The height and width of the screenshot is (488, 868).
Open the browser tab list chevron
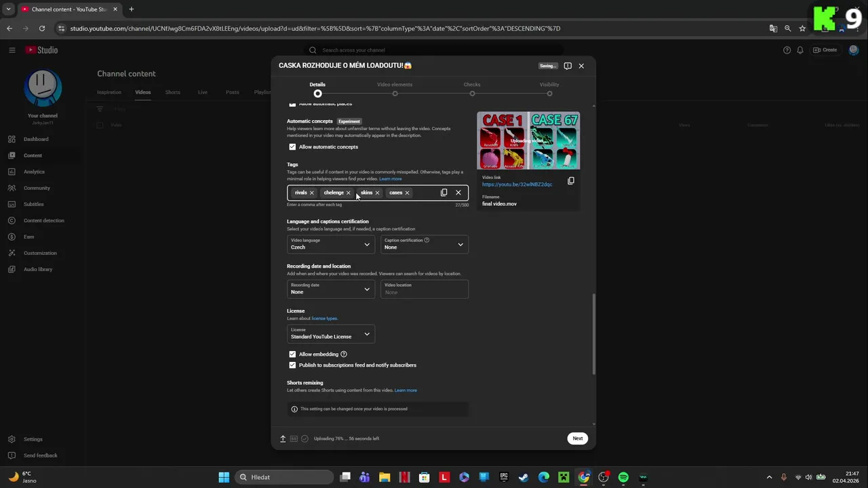pyautogui.click(x=9, y=9)
